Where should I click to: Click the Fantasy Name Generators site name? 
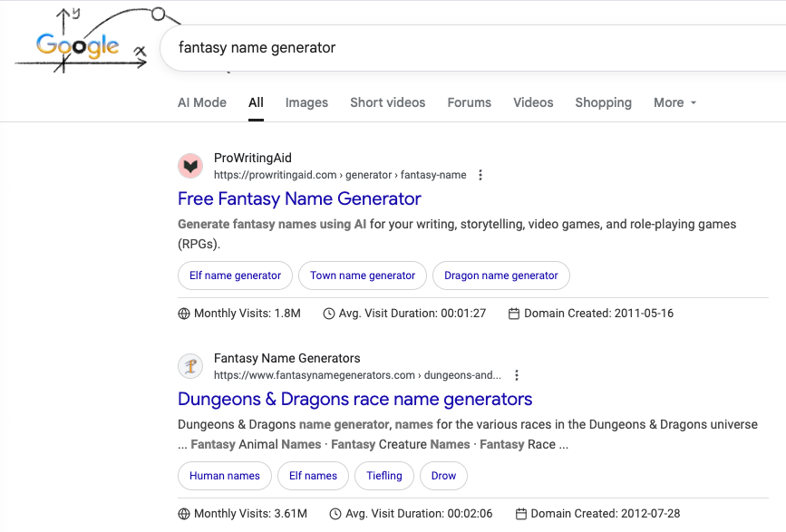point(287,358)
